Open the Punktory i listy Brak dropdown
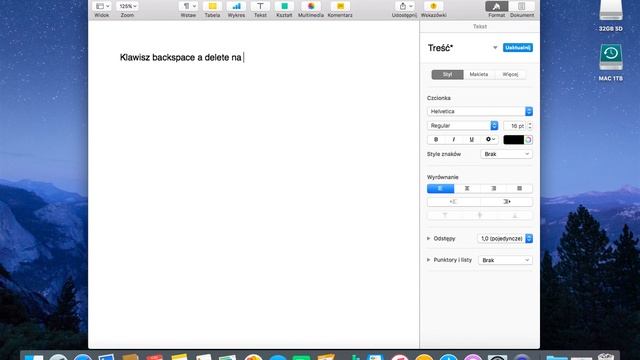Image resolution: width=640 pixels, height=360 pixels. pos(505,260)
